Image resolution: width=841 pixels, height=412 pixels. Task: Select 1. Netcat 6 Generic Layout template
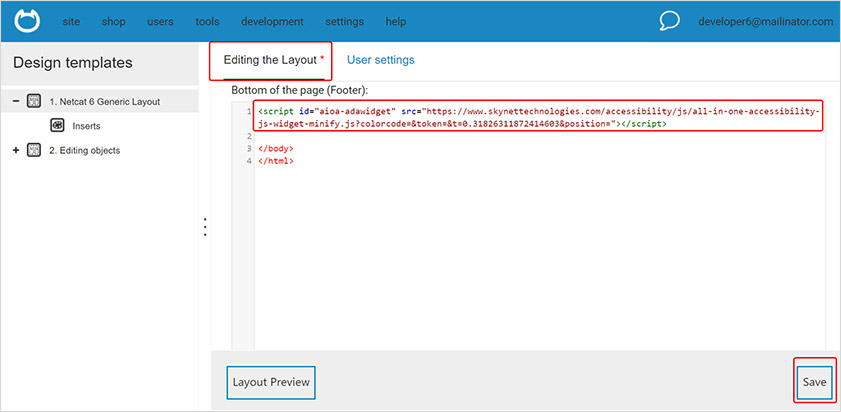pyautogui.click(x=105, y=101)
